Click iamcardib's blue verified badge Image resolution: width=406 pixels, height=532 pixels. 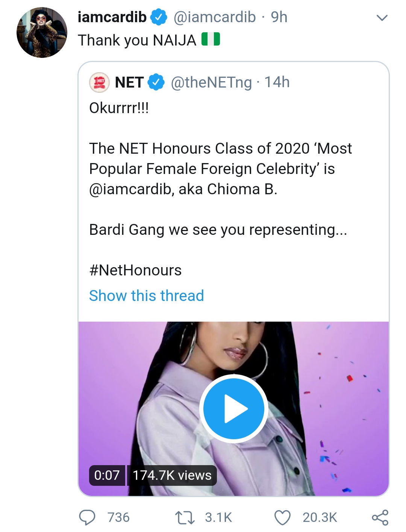pyautogui.click(x=159, y=17)
